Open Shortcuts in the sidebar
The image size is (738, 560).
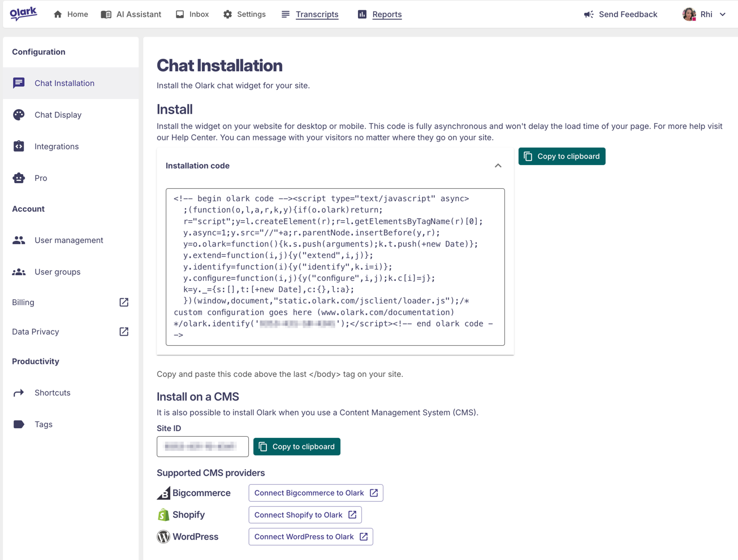click(71, 393)
